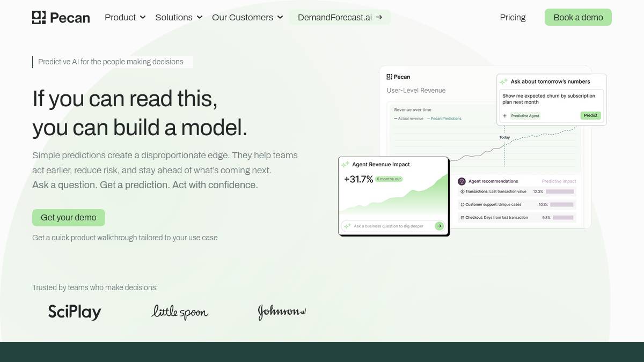Image resolution: width=644 pixels, height=362 pixels.
Task: Click the Predictive impact column label
Action: pos(559,181)
